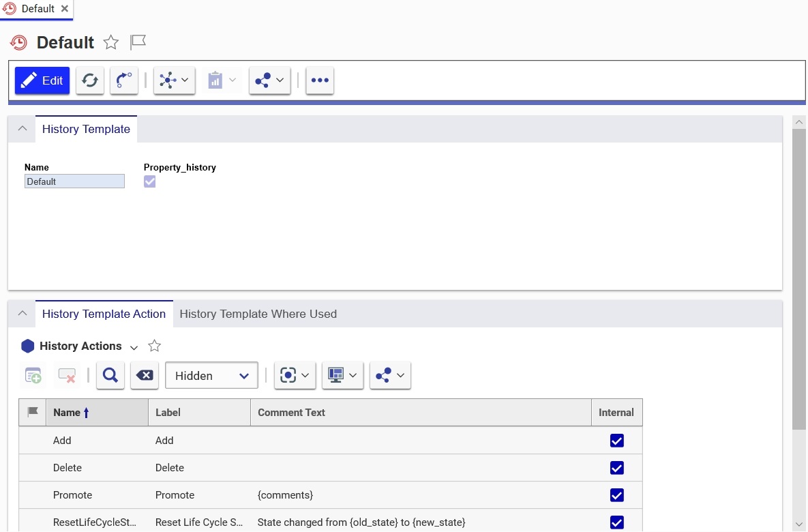The width and height of the screenshot is (808, 532).
Task: Click the add new relationship row icon
Action: 33,375
